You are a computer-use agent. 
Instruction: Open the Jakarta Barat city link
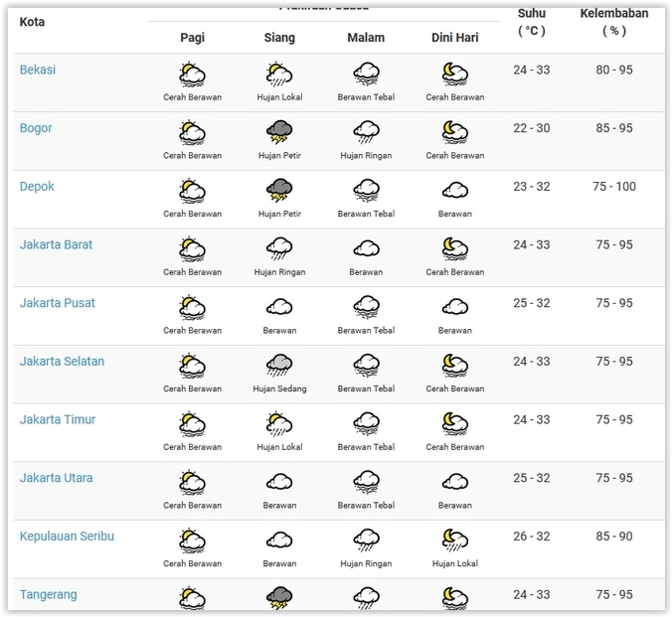pos(56,244)
